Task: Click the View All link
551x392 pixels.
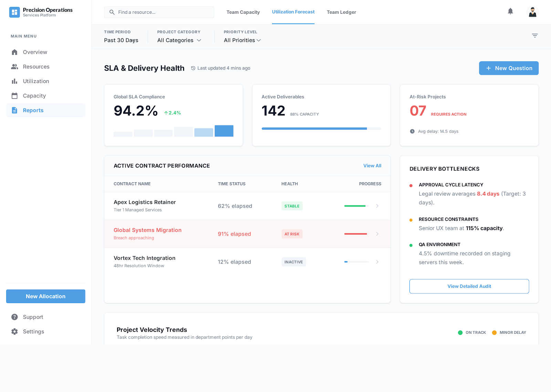Action: pos(372,166)
